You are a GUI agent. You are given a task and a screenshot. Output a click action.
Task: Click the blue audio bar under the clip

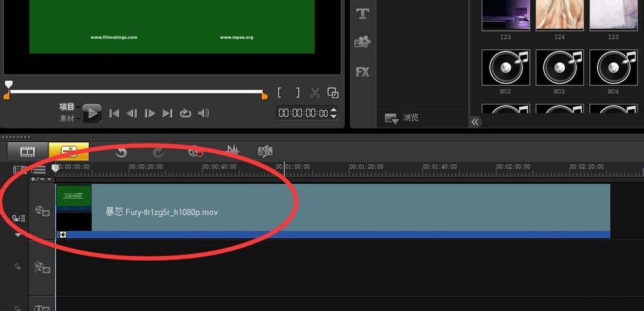pyautogui.click(x=333, y=234)
